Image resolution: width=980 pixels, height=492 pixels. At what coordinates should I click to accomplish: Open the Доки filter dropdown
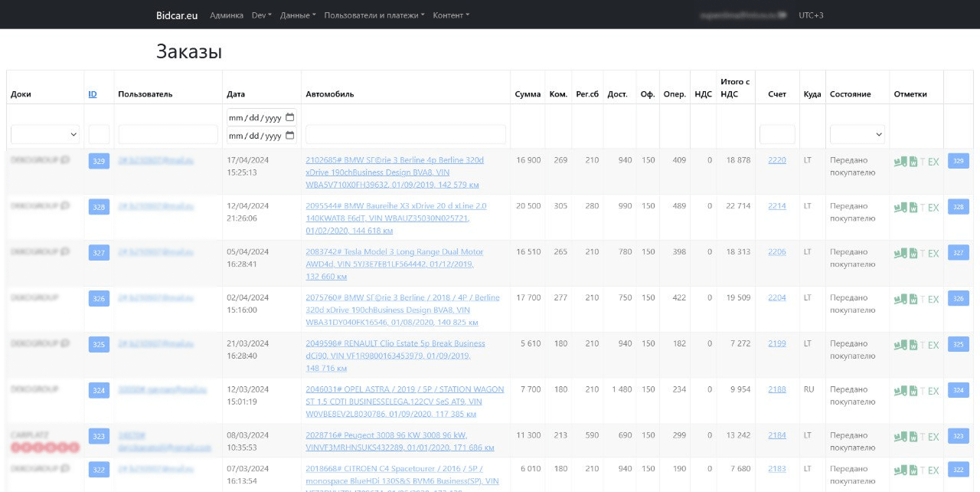tap(45, 134)
